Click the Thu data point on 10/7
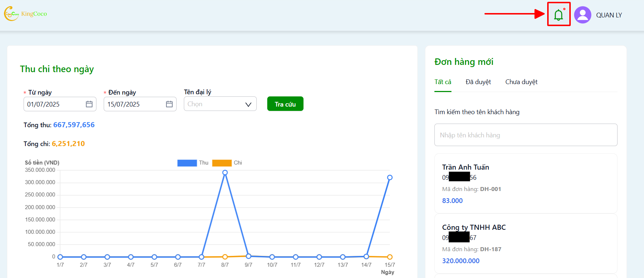Image resolution: width=644 pixels, height=278 pixels. point(272,257)
